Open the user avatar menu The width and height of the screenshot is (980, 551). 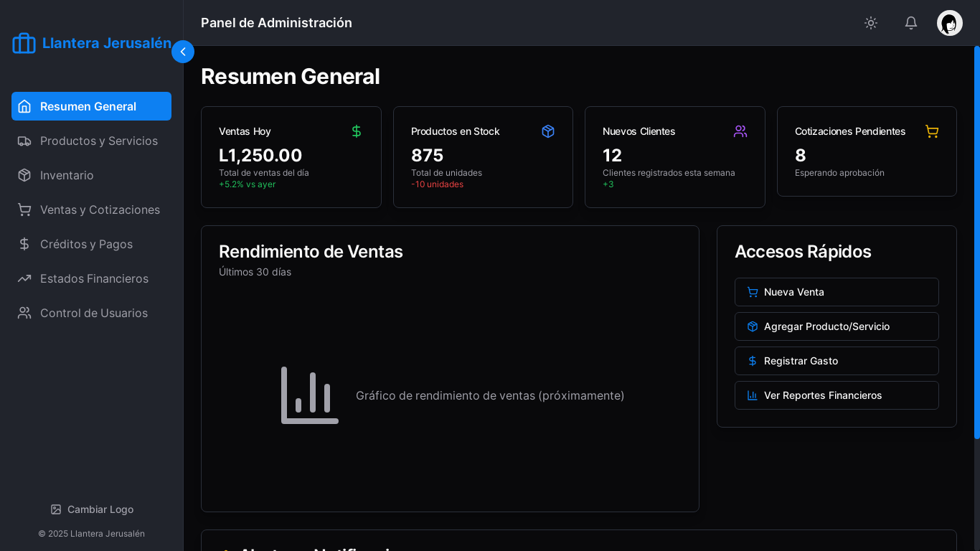[950, 23]
